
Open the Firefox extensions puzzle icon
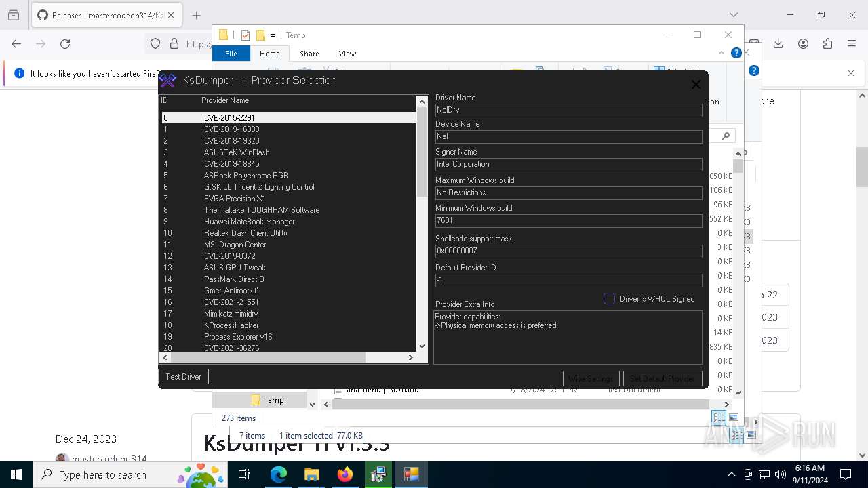click(827, 43)
